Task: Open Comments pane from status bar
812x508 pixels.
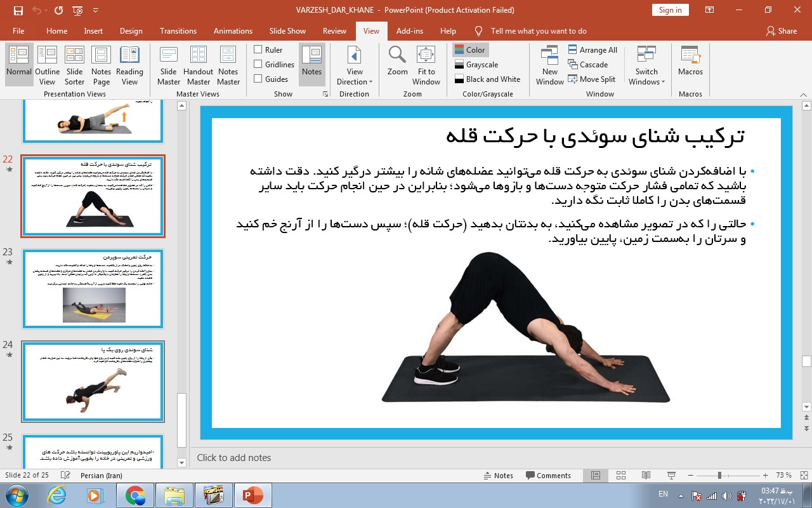Action: (548, 476)
